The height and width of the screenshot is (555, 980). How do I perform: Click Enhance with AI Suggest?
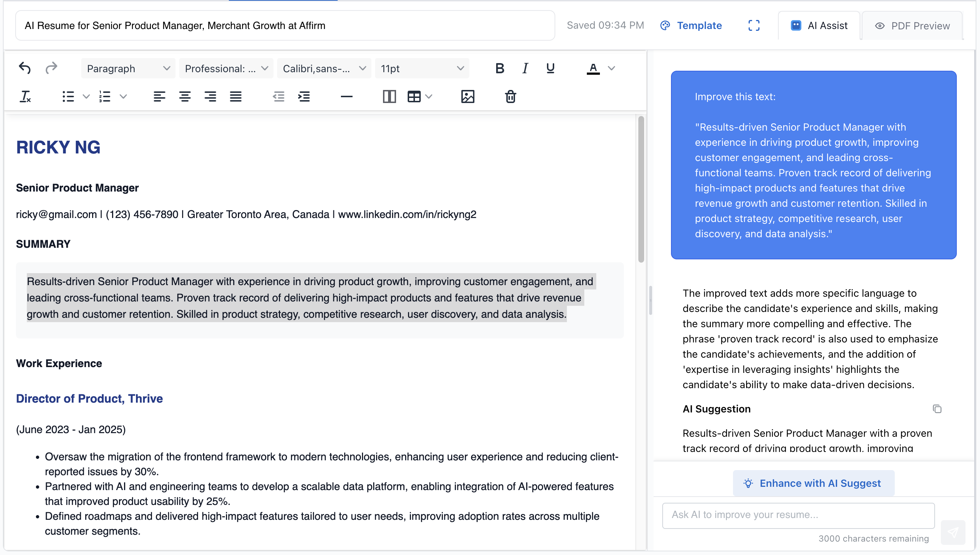click(x=814, y=483)
